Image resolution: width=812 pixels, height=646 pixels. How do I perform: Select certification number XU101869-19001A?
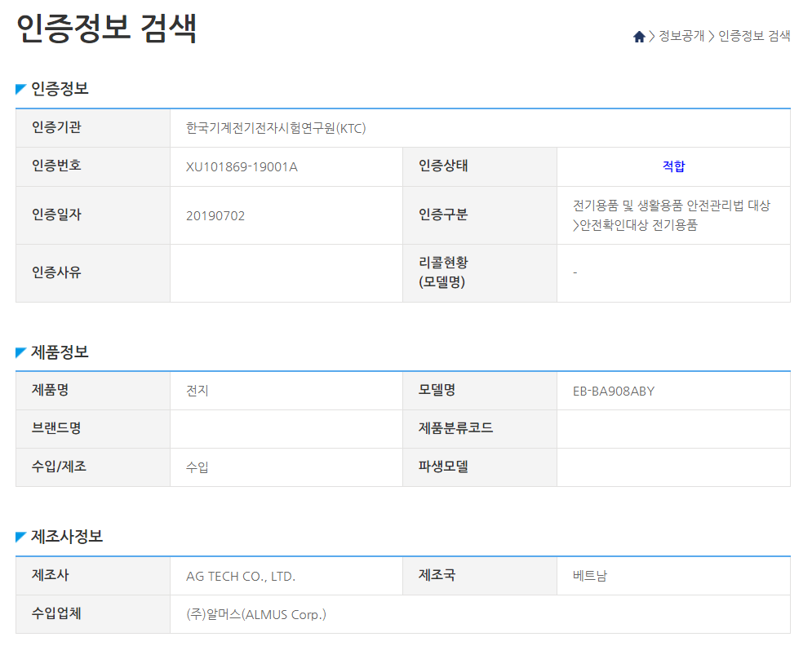(x=242, y=167)
